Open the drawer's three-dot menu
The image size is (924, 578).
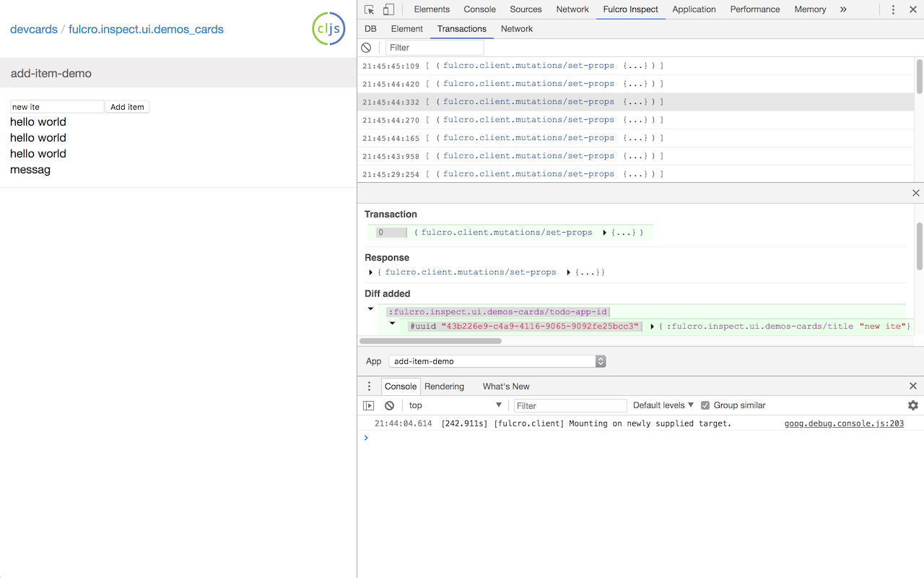pos(369,387)
